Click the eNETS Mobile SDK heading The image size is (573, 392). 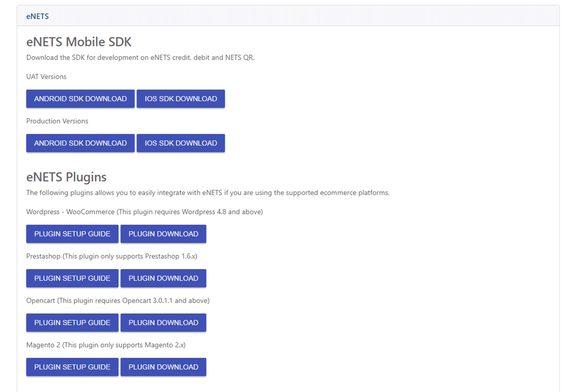(x=79, y=42)
